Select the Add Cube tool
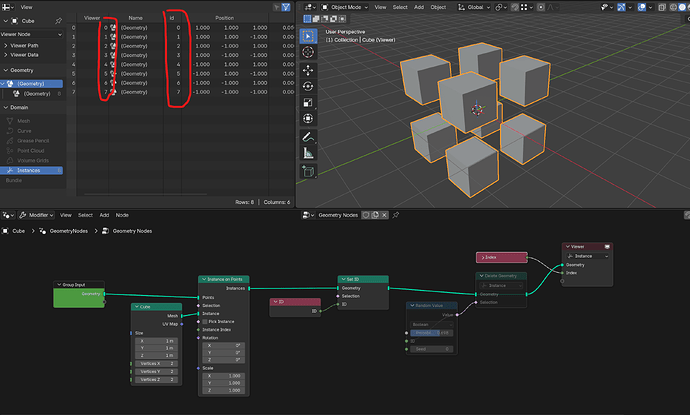Screen dimensions: 690x415 pyautogui.click(x=308, y=171)
